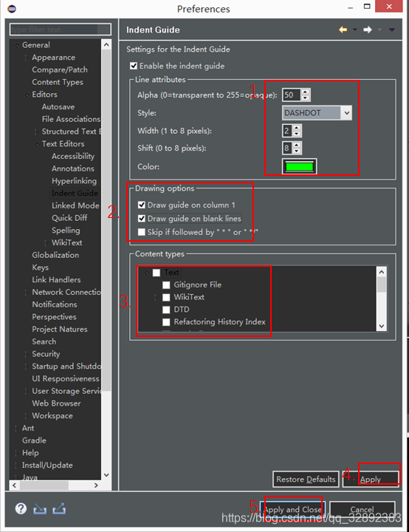Select Annotations preference page
This screenshot has height=532, width=409.
(x=73, y=168)
